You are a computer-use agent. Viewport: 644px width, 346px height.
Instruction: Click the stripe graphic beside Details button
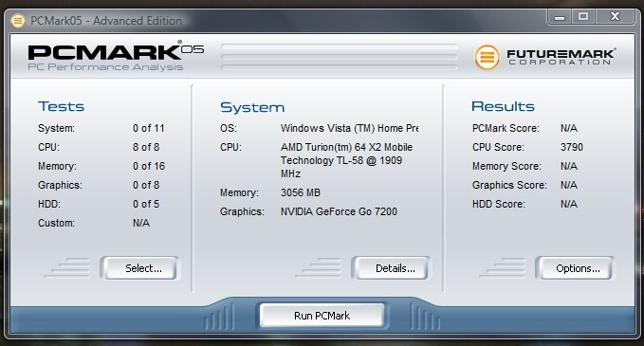[x=319, y=267]
